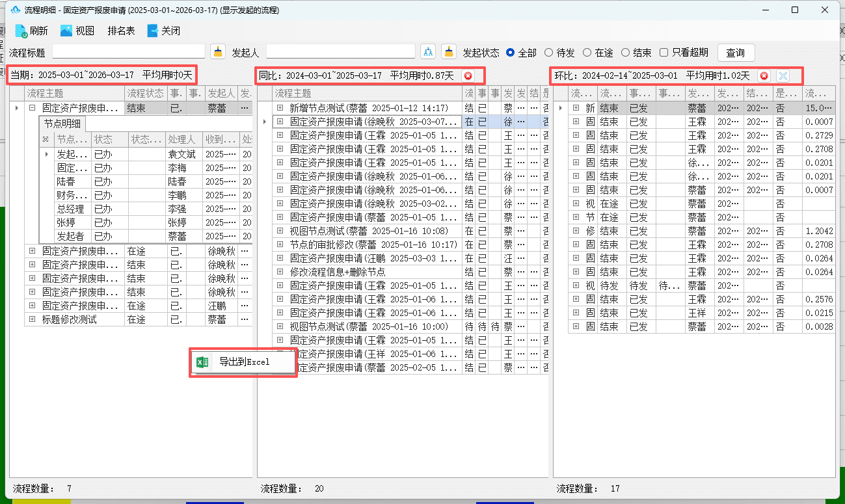Image resolution: width=845 pixels, height=504 pixels.
Task: Expand 新增节点测试 row in 同比 list
Action: (280, 108)
